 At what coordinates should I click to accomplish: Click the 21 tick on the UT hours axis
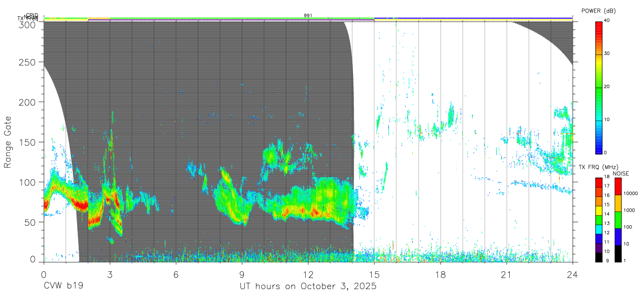click(x=506, y=274)
